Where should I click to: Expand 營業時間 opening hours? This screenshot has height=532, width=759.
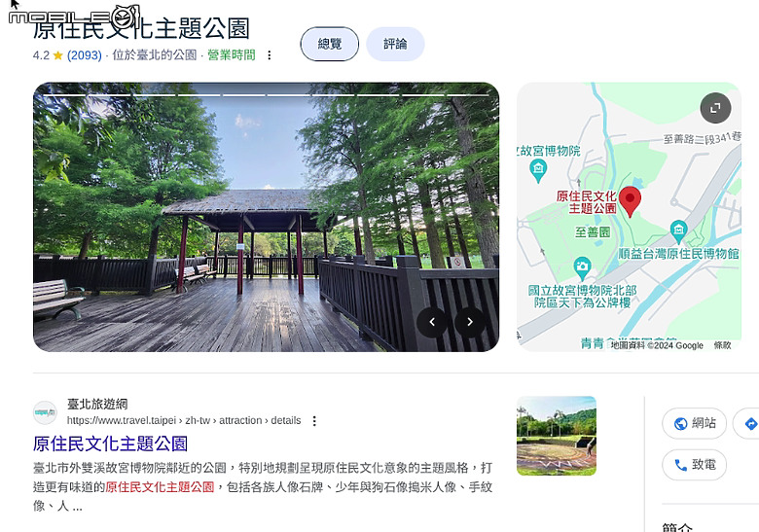point(232,55)
